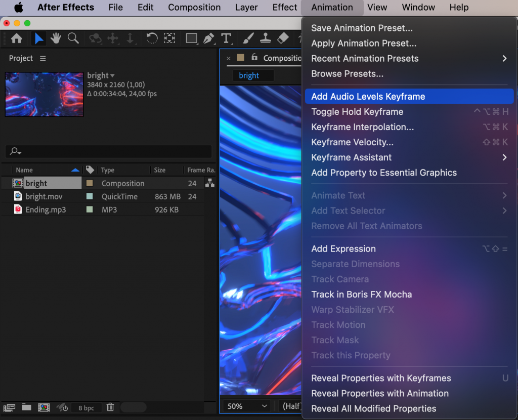518x420 pixels.
Task: Select the Pen tool
Action: (209, 38)
